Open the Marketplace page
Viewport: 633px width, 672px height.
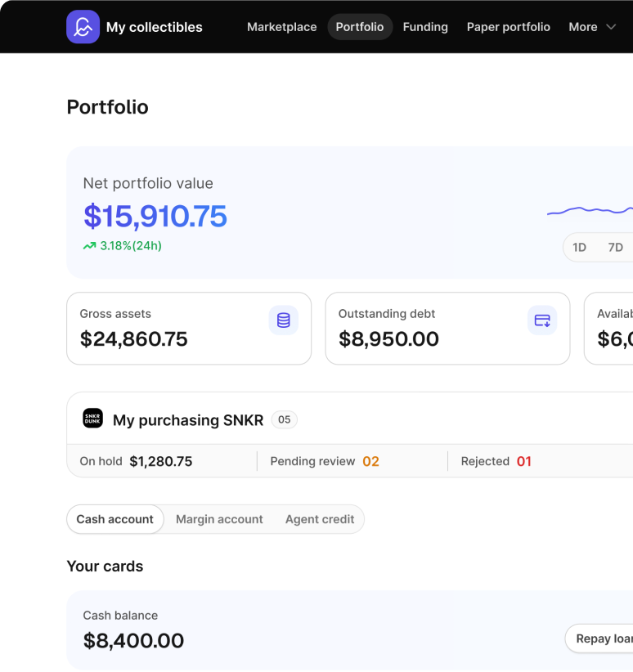point(282,27)
